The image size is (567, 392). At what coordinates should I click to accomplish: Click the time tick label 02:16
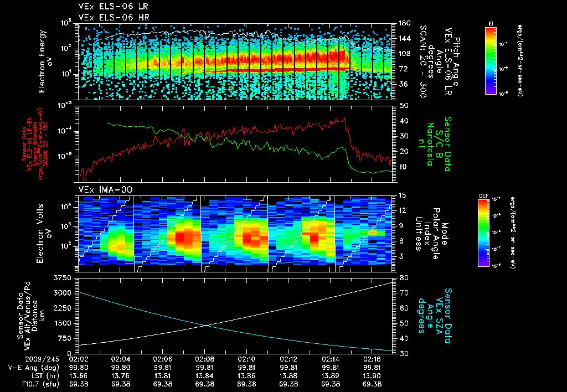pos(372,359)
